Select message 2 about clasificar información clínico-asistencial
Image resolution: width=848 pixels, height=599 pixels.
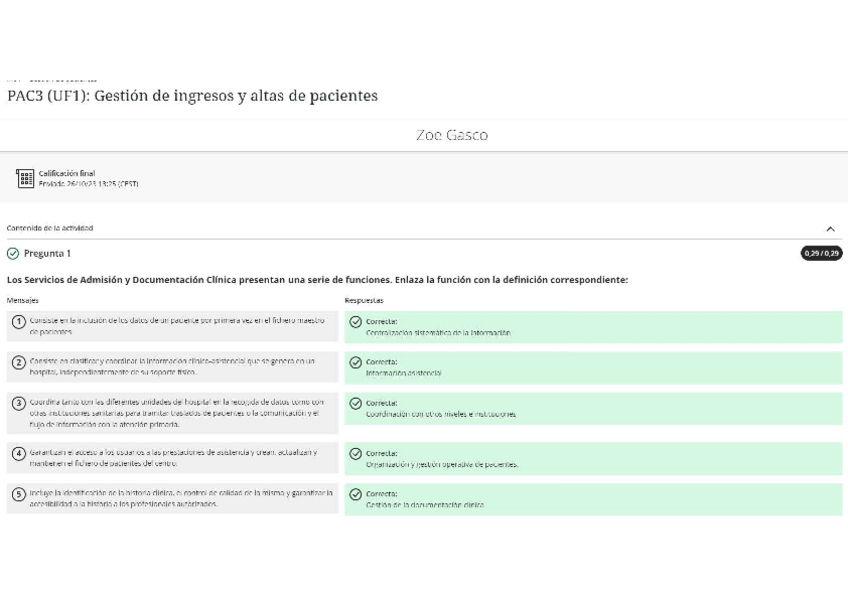coord(170,365)
